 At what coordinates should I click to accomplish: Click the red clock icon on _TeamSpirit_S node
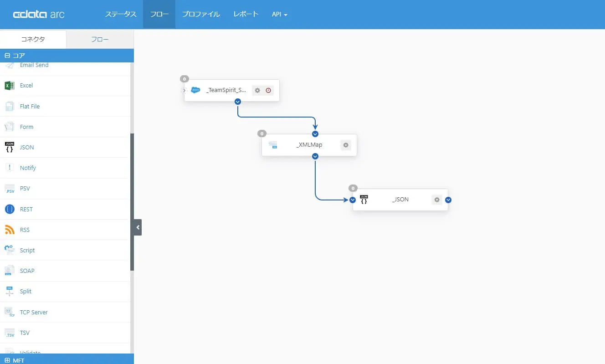click(268, 90)
